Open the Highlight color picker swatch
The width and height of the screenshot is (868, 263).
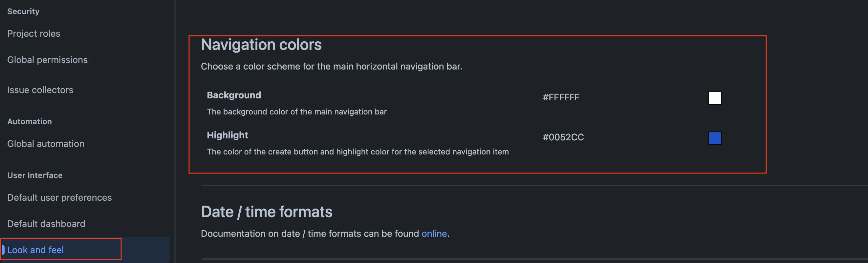click(x=714, y=138)
